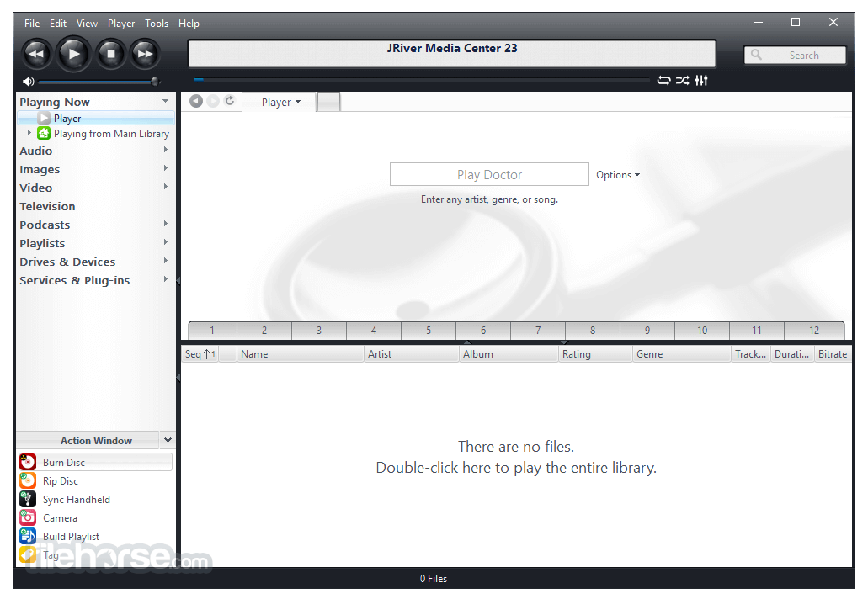
Task: Adjust the volume slider
Action: 99,82
